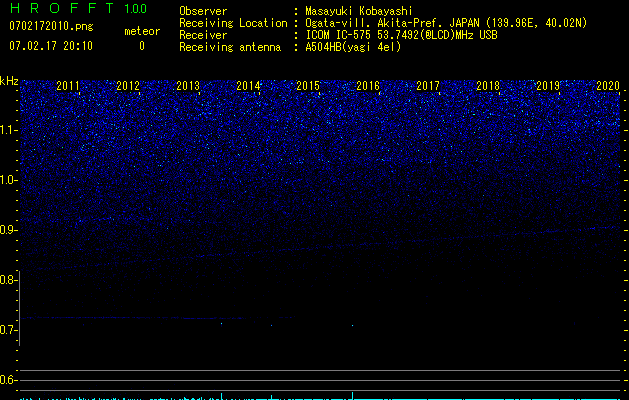
Task: Click the 2014 time marker
Action: (248, 85)
